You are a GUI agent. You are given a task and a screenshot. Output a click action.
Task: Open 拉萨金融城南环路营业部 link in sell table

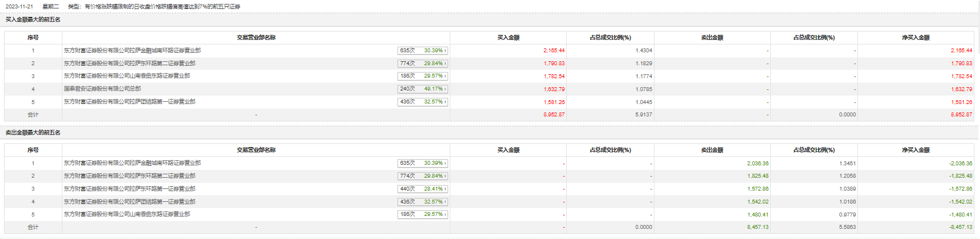(x=132, y=163)
